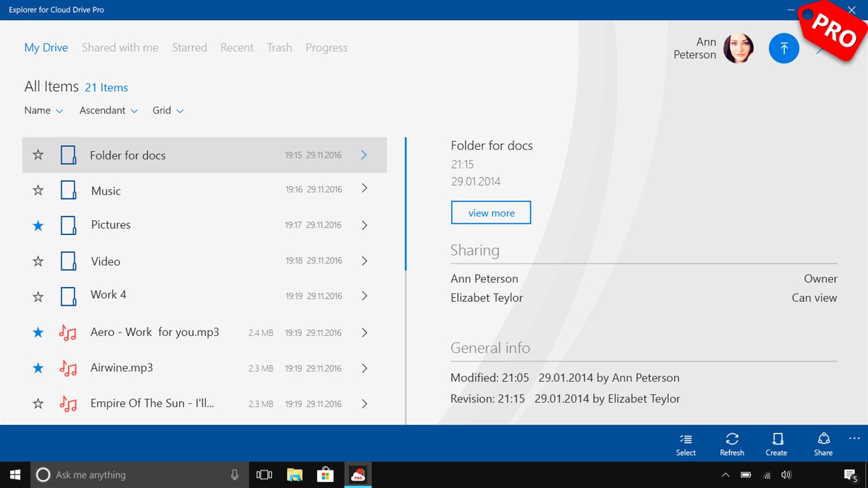Open the Grid view dropdown
This screenshot has height=488, width=868.
tap(167, 110)
